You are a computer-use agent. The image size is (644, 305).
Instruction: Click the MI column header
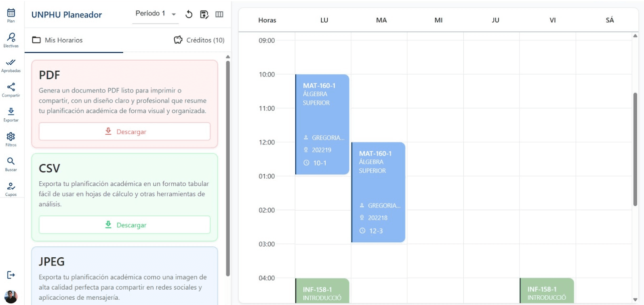(x=438, y=20)
